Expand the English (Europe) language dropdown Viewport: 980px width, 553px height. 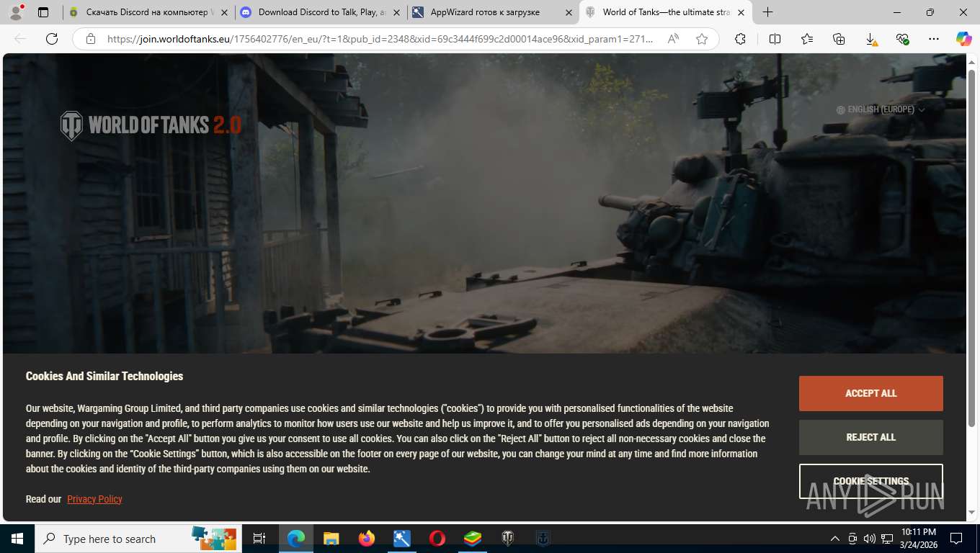(881, 109)
